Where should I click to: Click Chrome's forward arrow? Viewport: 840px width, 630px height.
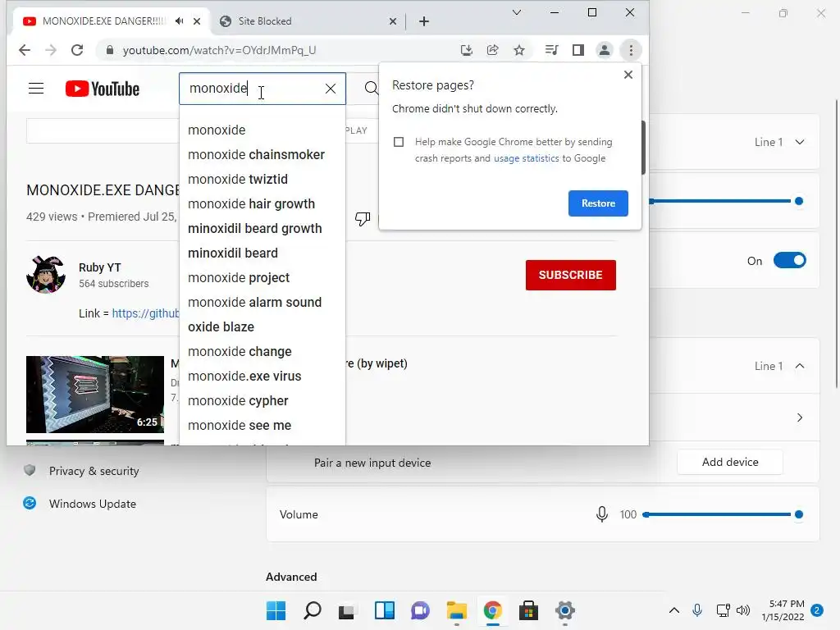point(51,50)
